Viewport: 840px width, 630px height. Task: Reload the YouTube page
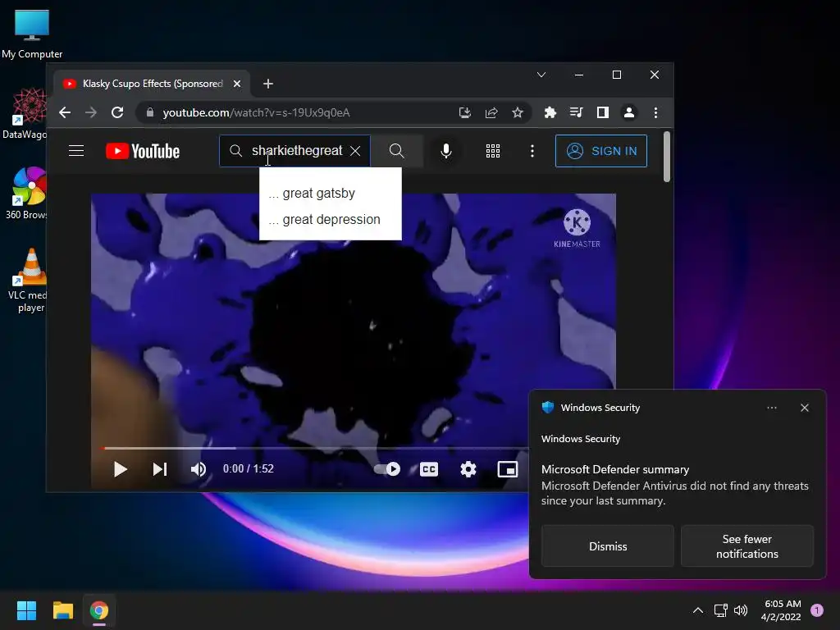click(117, 112)
